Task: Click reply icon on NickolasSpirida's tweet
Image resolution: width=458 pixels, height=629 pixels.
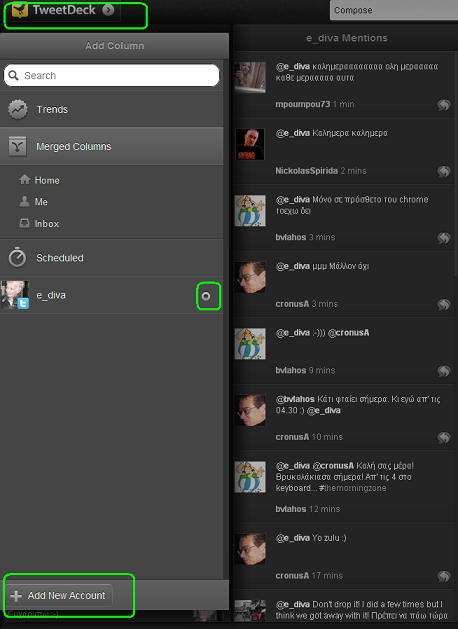Action: 444,172
